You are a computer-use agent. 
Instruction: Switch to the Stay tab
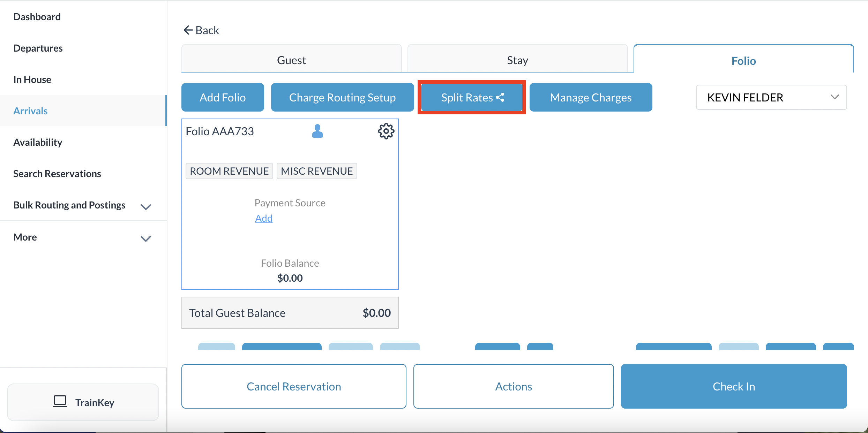click(517, 60)
